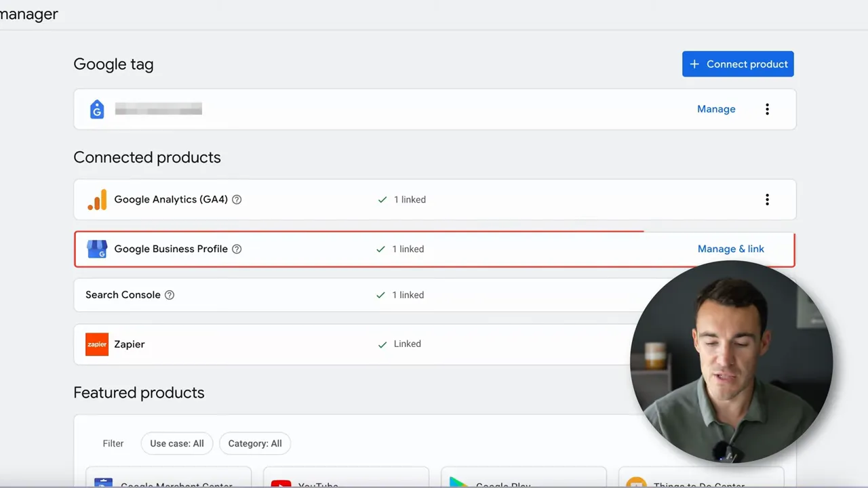Open the Search Console help icon

(170, 295)
